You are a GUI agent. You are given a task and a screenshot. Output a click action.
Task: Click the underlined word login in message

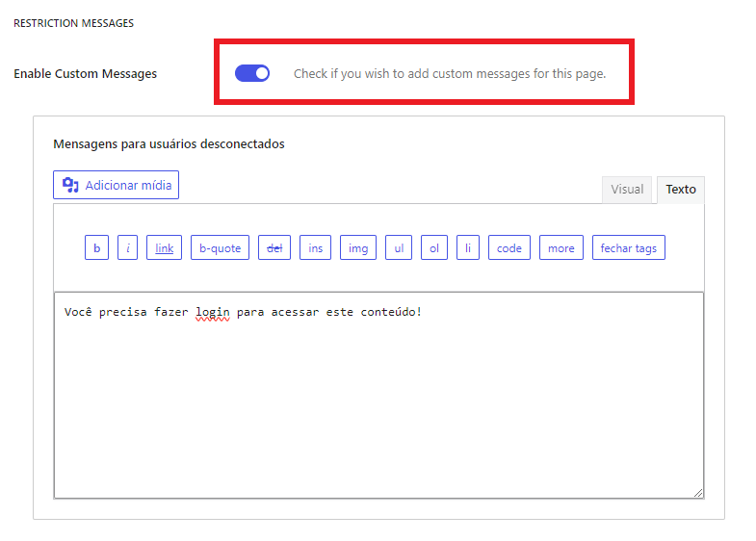(213, 312)
